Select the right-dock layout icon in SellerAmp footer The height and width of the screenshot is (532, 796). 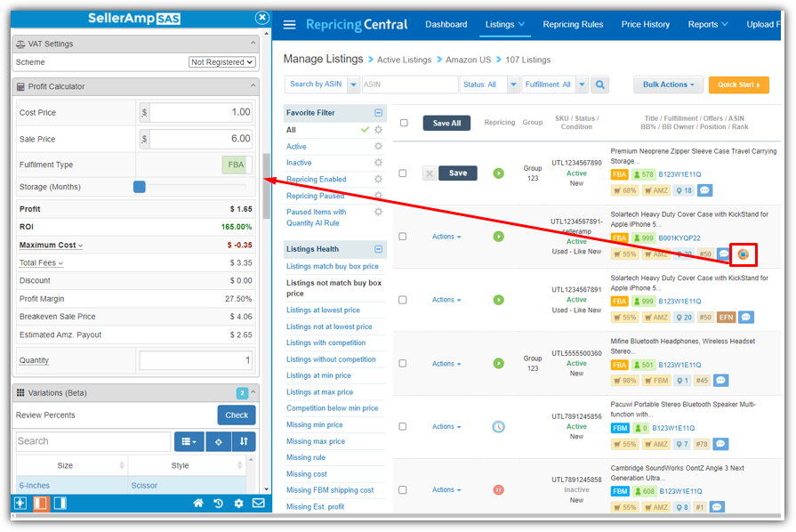coord(60,503)
